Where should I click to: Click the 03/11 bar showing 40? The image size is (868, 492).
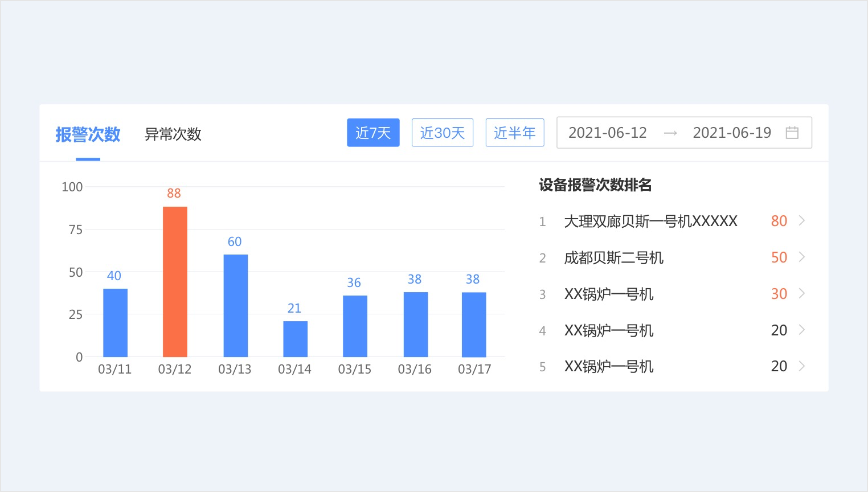[x=115, y=322]
